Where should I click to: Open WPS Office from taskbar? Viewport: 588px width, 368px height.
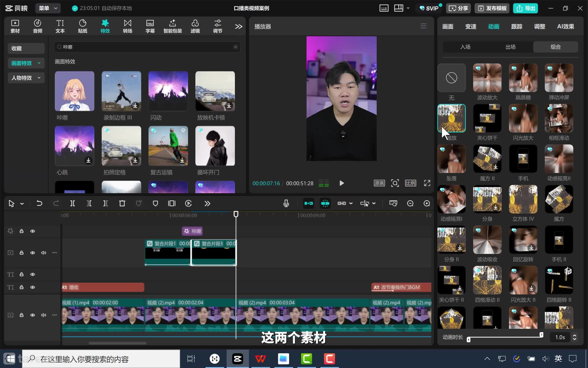[260, 359]
